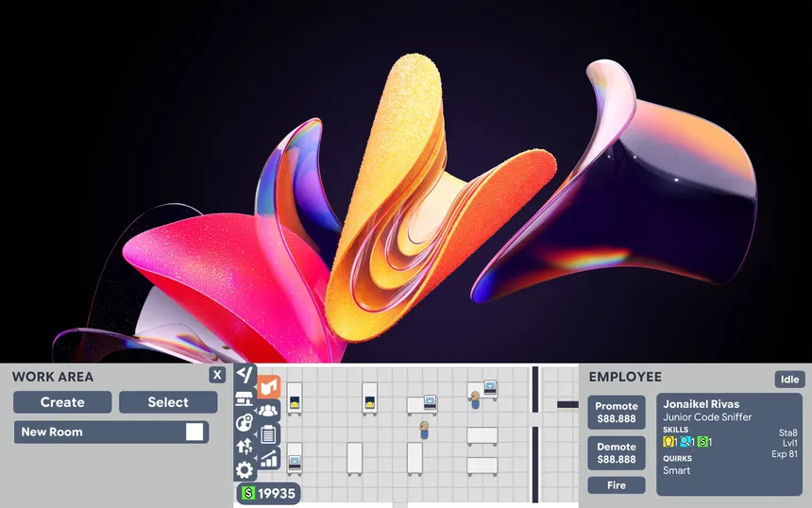Click the money balance 19935 display
812x508 pixels.
coord(268,493)
